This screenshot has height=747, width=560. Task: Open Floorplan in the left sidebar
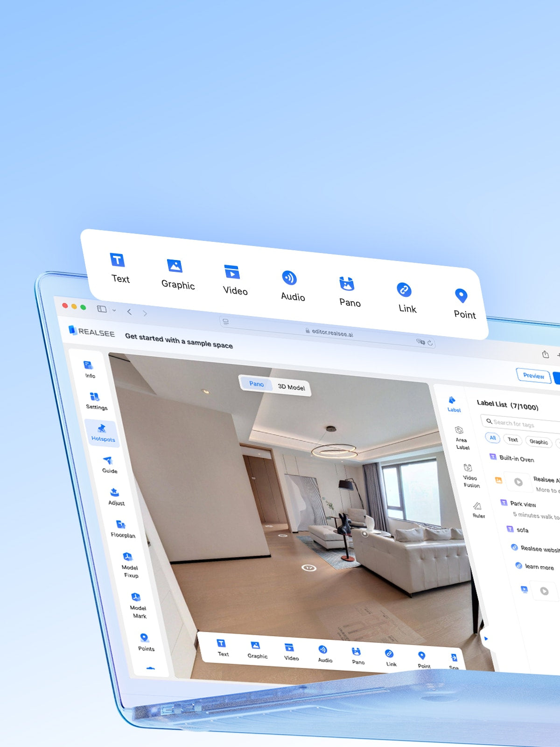(x=122, y=529)
